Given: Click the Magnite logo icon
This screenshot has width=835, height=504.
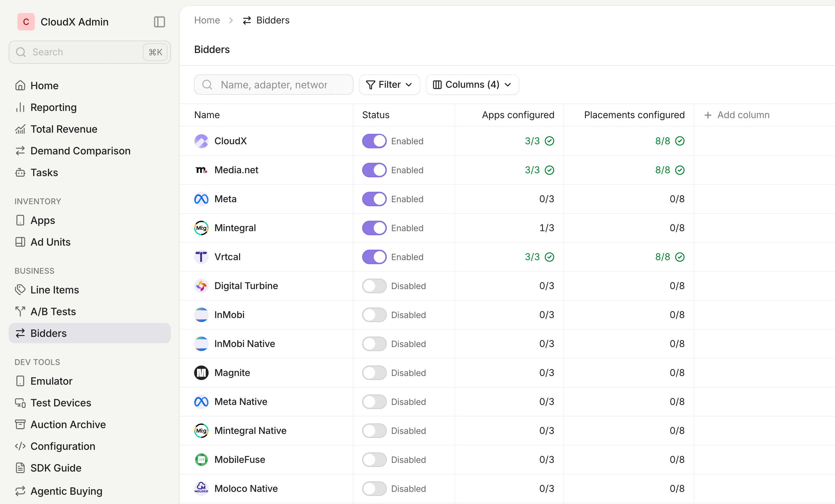Looking at the screenshot, I should coord(201,372).
